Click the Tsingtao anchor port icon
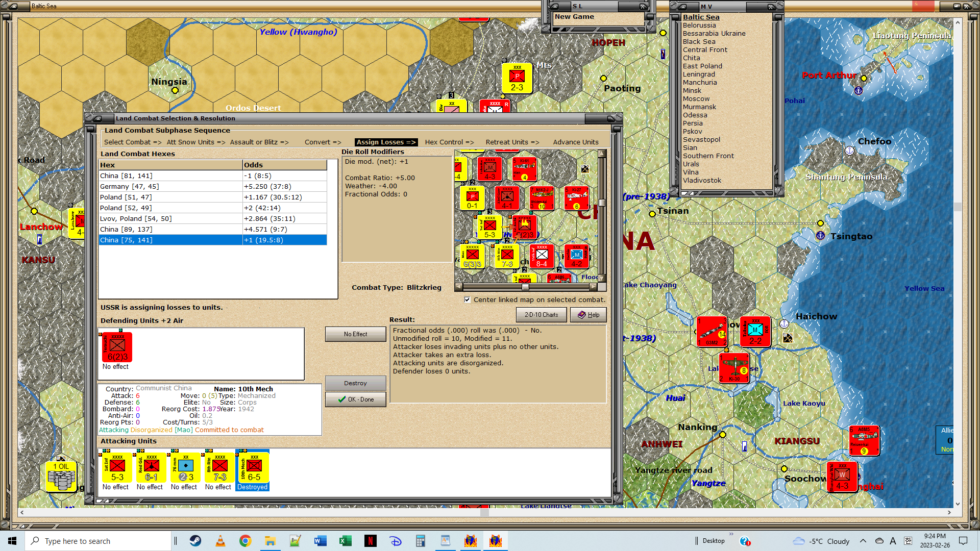 click(820, 235)
